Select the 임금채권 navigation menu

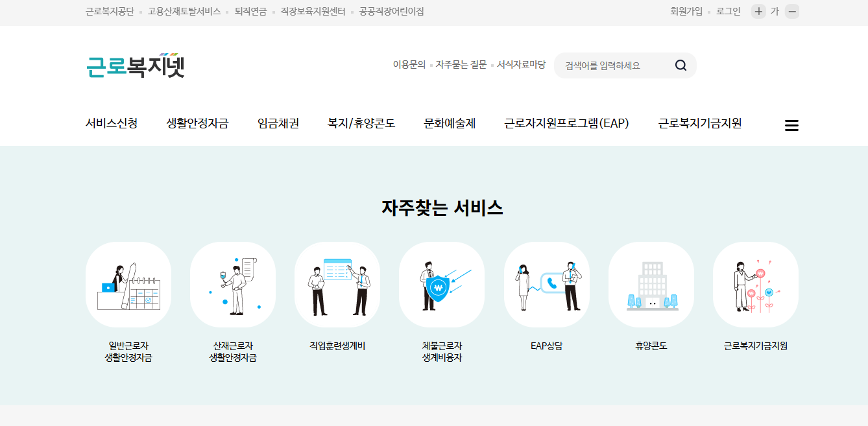(x=277, y=124)
